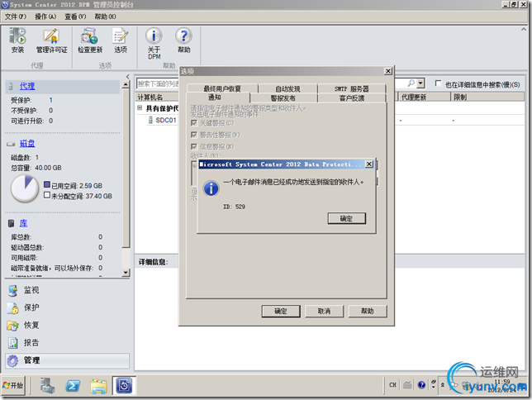Screen dimensions: 532x400
Task: Open the search dropdown arrow
Action: pyautogui.click(x=420, y=83)
